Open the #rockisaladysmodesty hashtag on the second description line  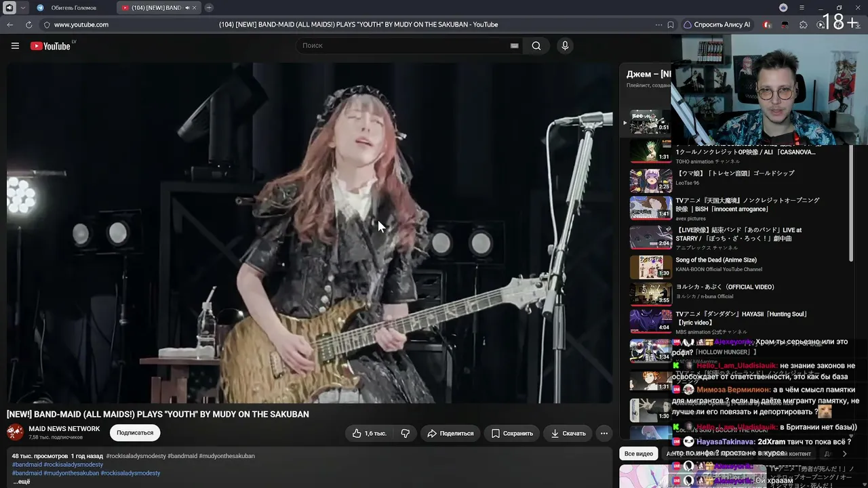tap(73, 464)
